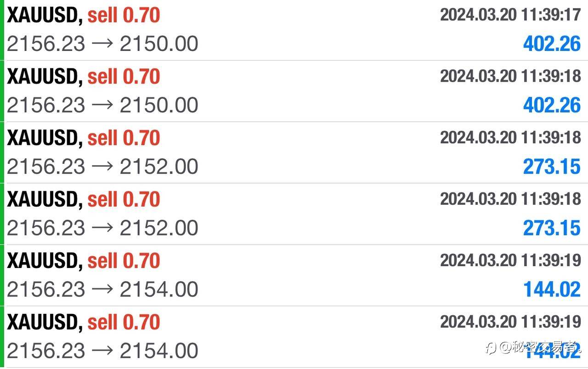Click the first 402.26 profit value
588x369 pixels.
[x=552, y=44]
